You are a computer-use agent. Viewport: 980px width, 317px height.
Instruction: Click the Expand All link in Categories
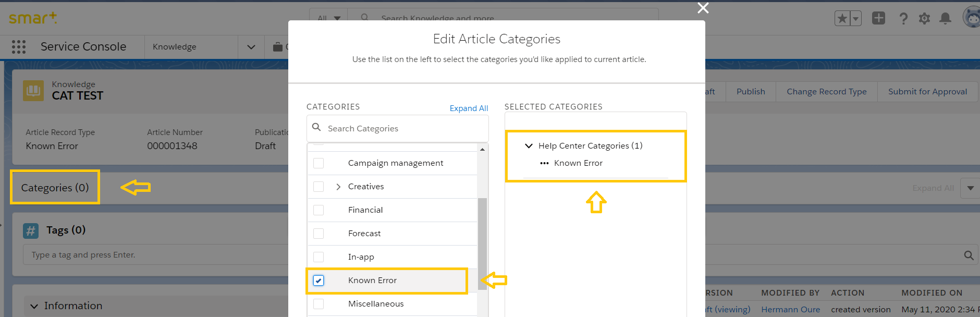click(x=469, y=108)
